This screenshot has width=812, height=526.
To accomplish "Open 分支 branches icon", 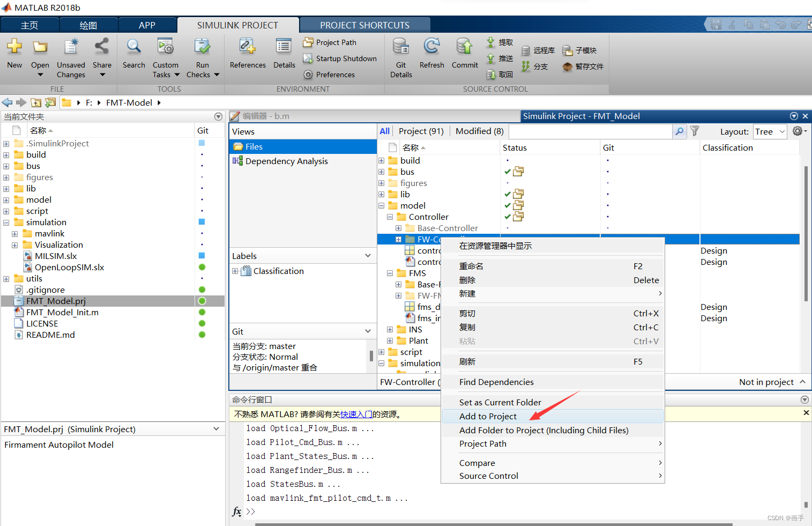I will 526,66.
